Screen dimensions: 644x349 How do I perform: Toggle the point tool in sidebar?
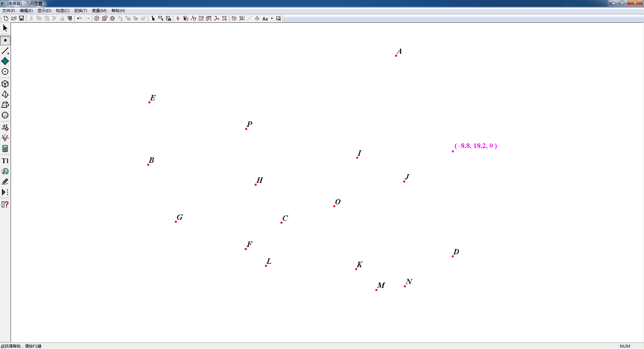coord(5,41)
